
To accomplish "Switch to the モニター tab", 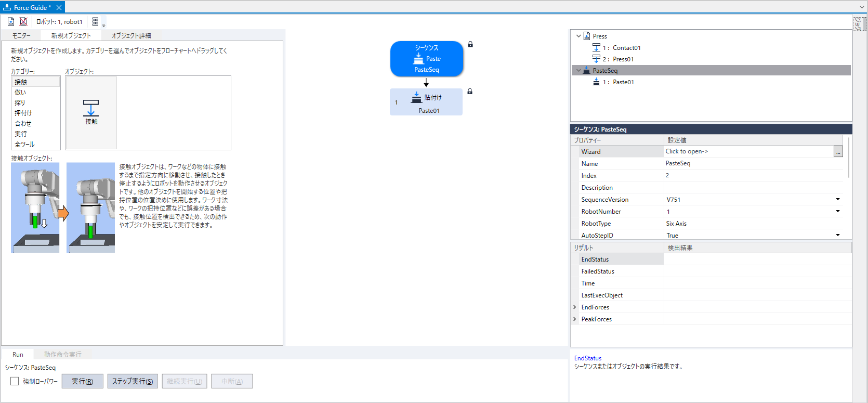I will point(21,35).
